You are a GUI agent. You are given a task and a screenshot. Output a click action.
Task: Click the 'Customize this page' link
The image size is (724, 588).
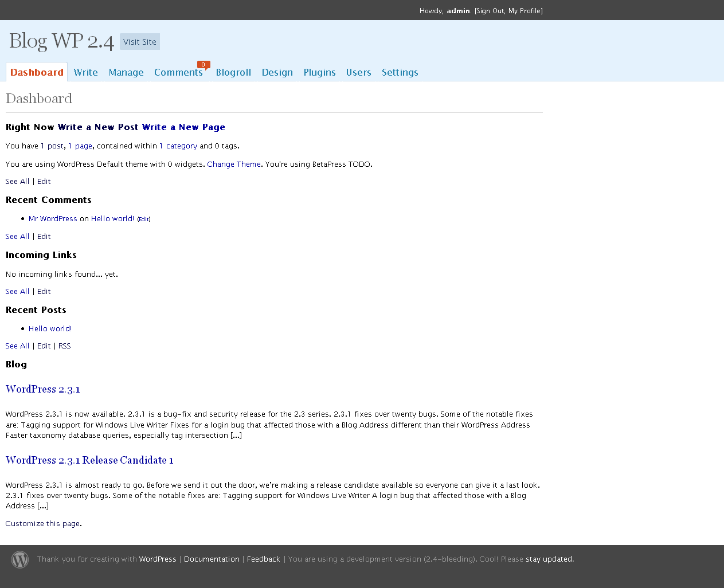click(x=42, y=524)
